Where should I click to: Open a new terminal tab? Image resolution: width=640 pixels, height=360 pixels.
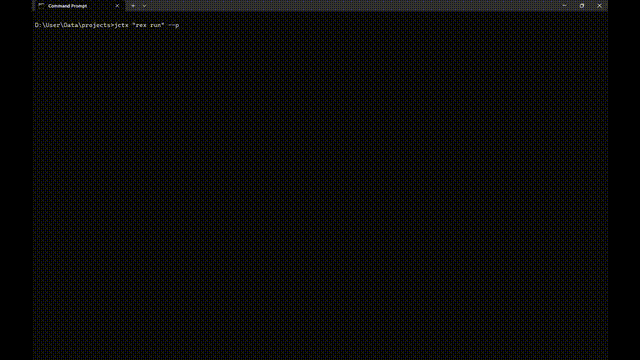[133, 6]
